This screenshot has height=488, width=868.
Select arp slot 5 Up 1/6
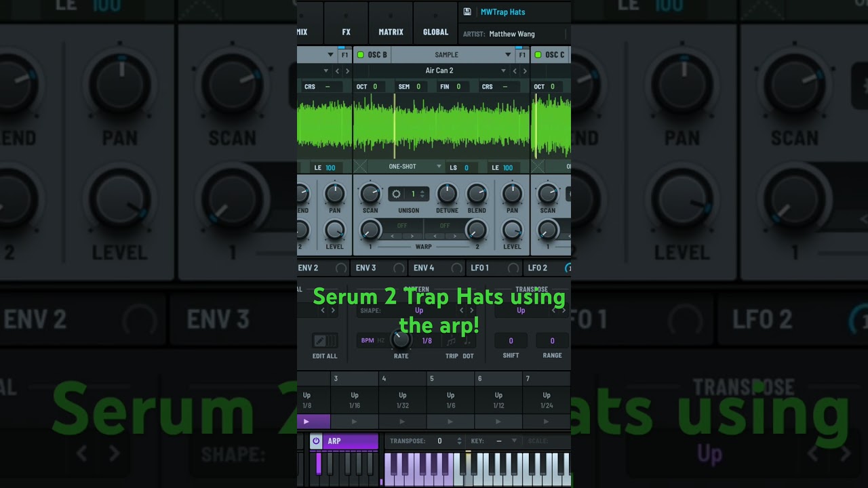(450, 400)
